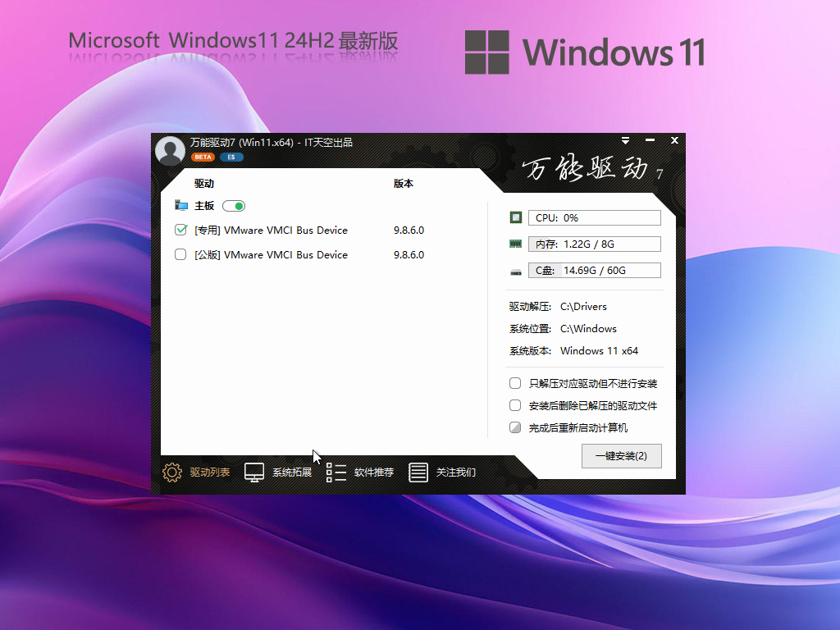The width and height of the screenshot is (840, 630).
Task: Click the CPU usage bar
Action: pos(595,217)
